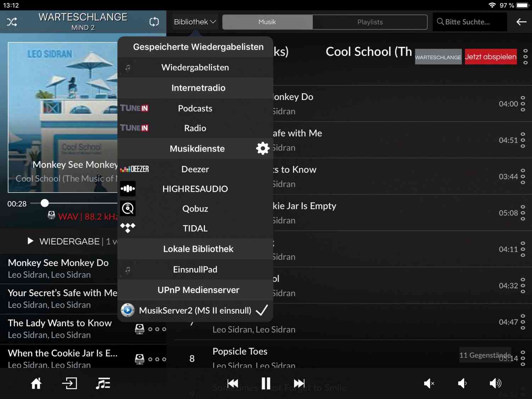Click the Wi-Fi icon in status bar
Image resolution: width=532 pixels, height=399 pixels.
(492, 5)
